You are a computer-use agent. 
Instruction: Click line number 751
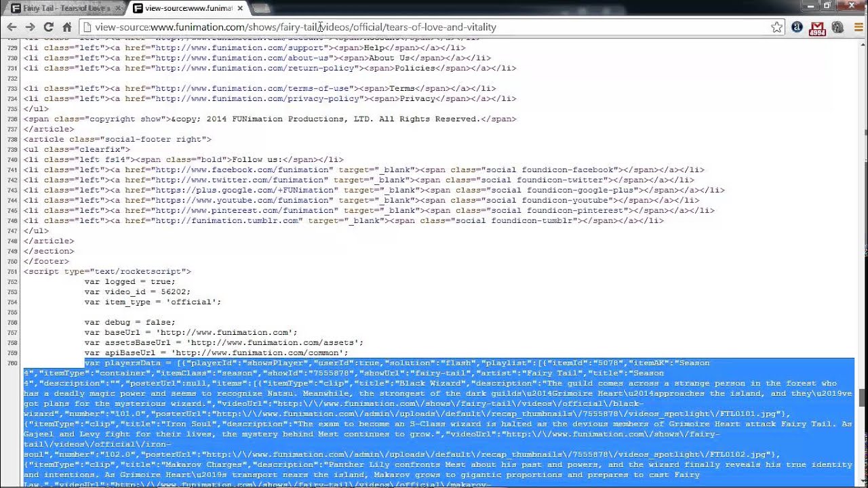(12, 272)
